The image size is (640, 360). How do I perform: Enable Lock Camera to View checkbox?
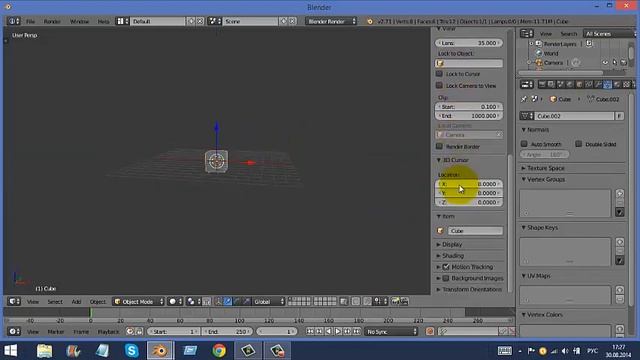click(439, 86)
